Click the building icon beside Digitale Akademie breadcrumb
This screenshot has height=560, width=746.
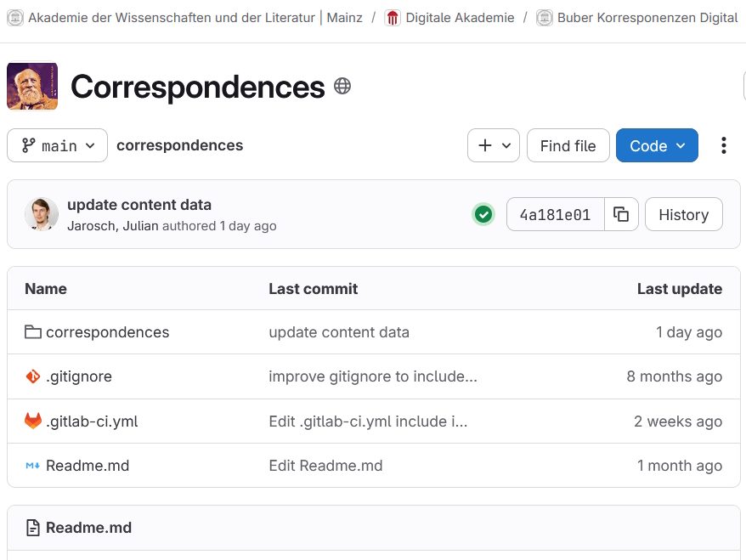click(x=392, y=17)
